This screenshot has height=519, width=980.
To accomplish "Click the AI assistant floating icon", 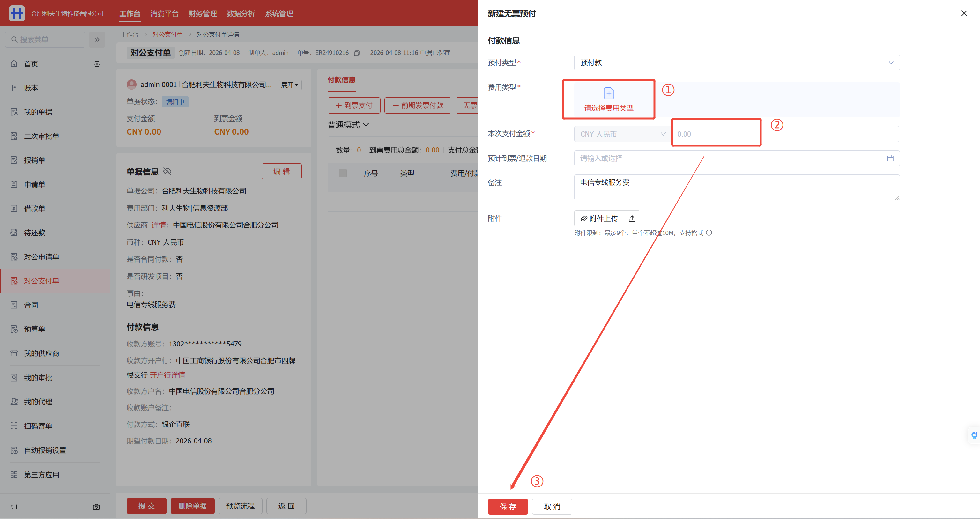I will 974,435.
